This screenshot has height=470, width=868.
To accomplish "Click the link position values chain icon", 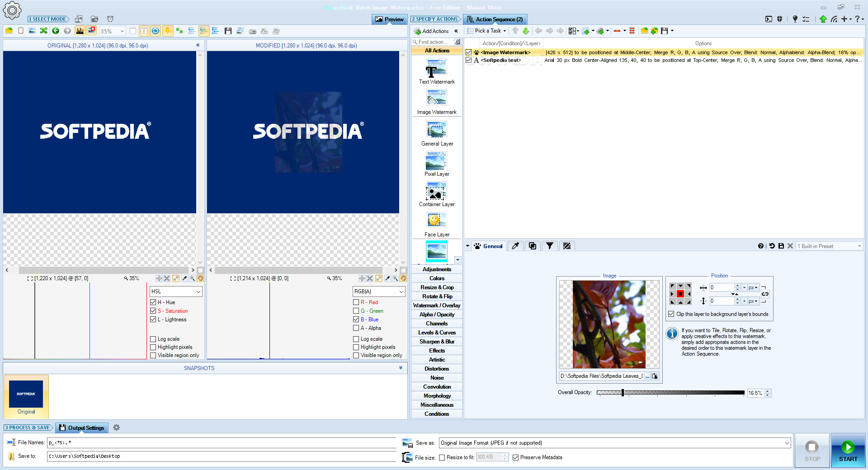I will tap(765, 294).
